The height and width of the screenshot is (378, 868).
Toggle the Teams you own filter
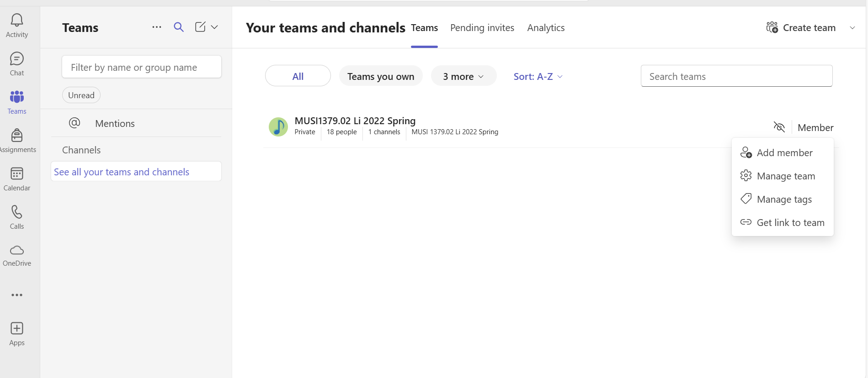pos(381,76)
